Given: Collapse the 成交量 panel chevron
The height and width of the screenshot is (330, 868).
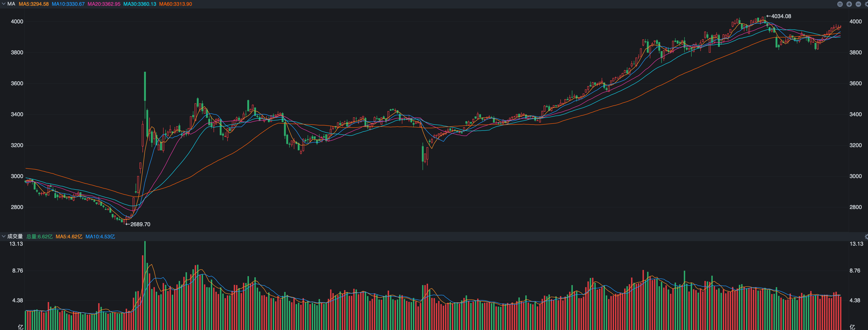Looking at the screenshot, I should 3,236.
